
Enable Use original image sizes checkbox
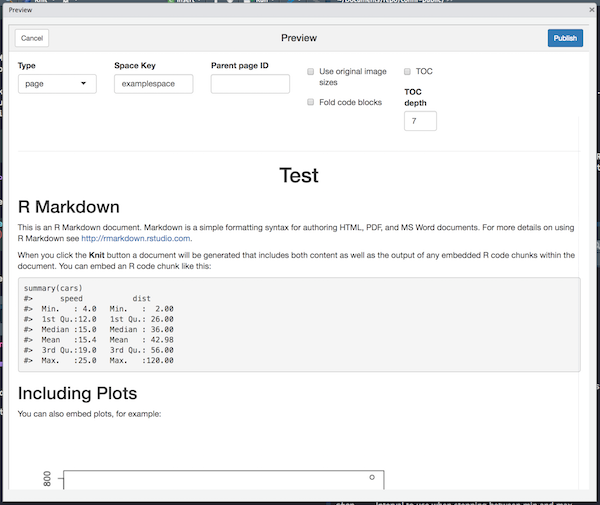point(311,72)
